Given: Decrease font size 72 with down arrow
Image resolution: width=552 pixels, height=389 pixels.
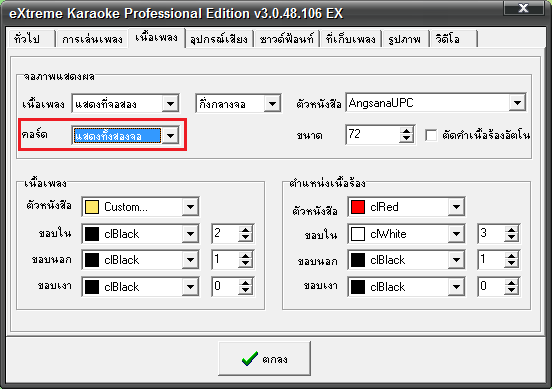Looking at the screenshot, I should click(407, 138).
